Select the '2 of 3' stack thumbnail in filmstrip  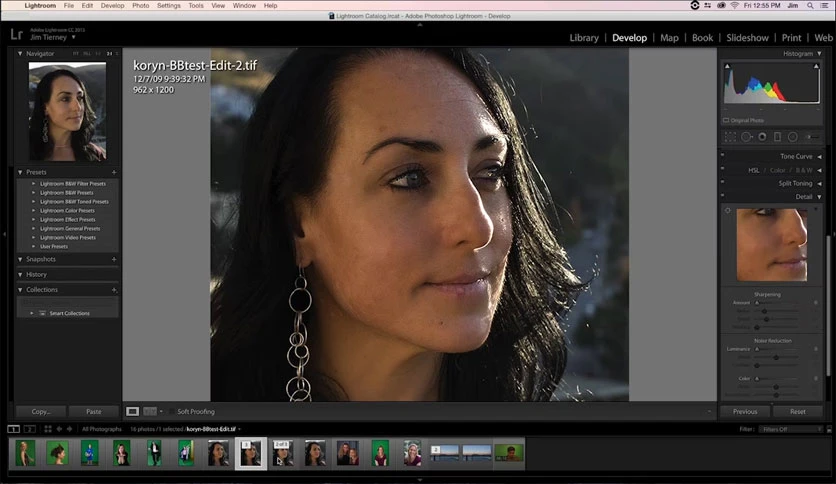point(283,453)
